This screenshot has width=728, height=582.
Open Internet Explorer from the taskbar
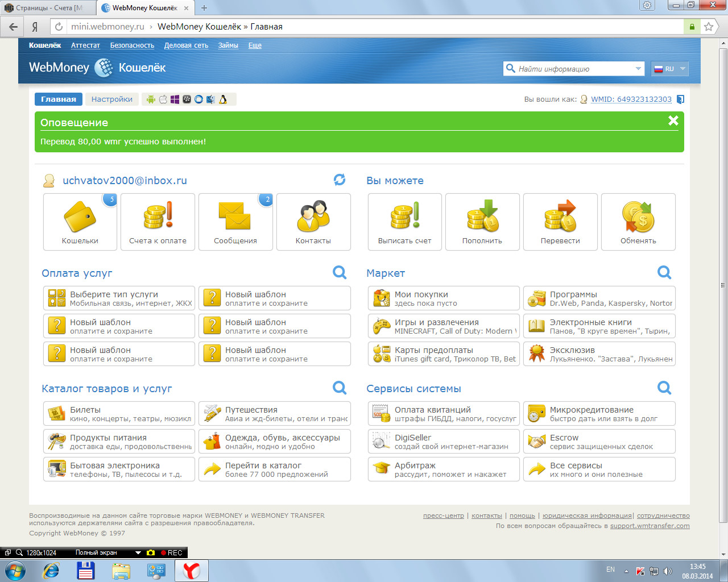click(x=51, y=571)
